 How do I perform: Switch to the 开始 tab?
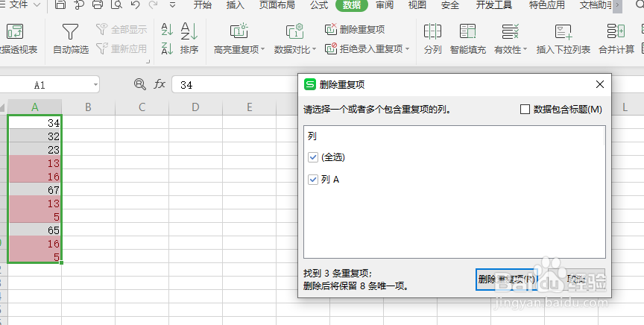coord(203,5)
